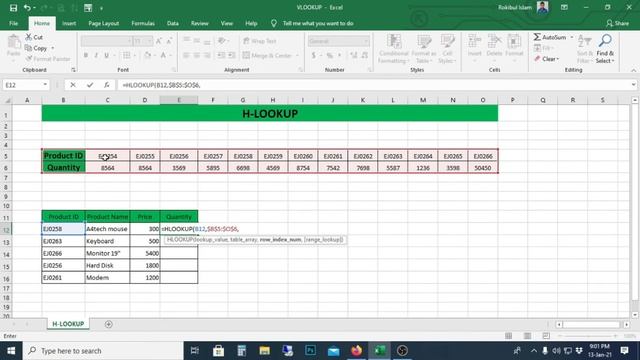Open Fill Color bucket swatch

click(x=147, y=55)
